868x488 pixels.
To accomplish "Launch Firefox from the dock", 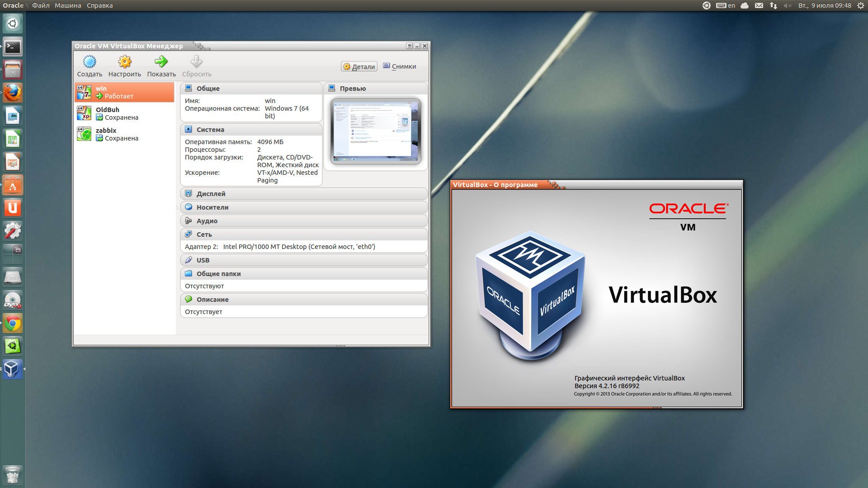I will pyautogui.click(x=13, y=93).
